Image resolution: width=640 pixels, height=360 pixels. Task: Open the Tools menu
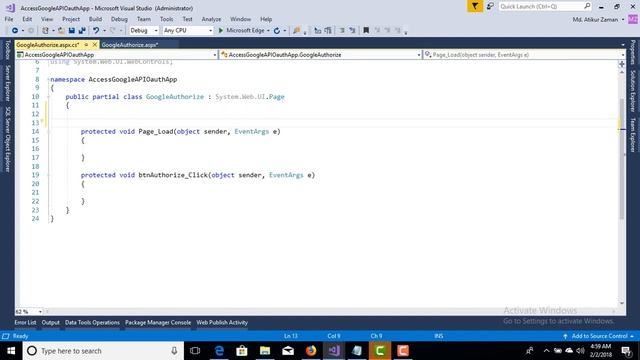click(167, 19)
